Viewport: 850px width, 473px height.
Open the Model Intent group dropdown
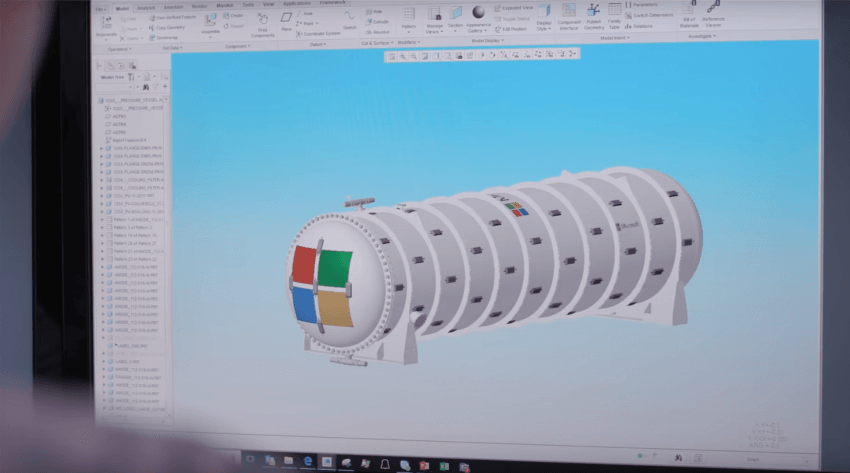point(615,38)
